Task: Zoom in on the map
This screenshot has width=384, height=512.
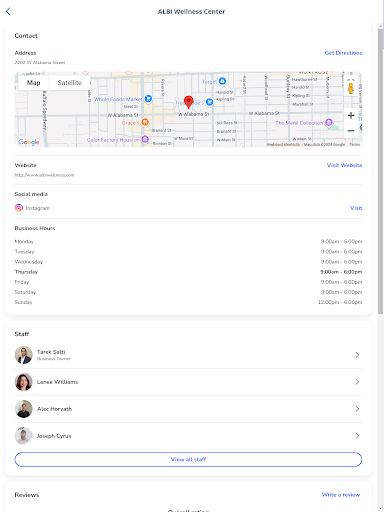Action: pyautogui.click(x=351, y=116)
